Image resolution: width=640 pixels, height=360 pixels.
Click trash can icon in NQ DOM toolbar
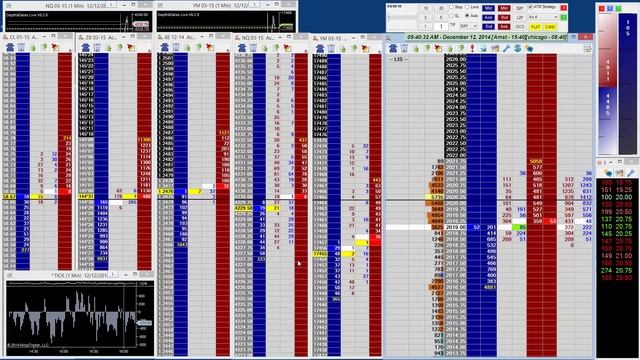pos(253,49)
